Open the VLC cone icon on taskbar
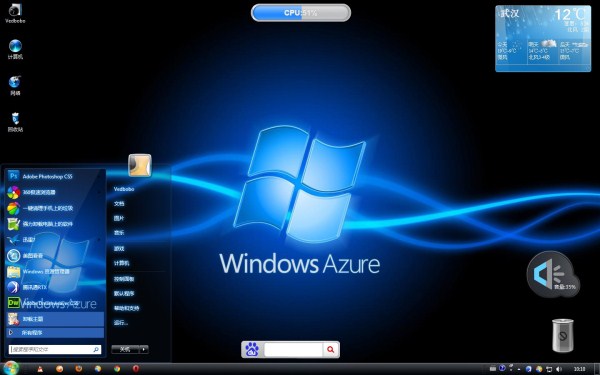The height and width of the screenshot is (375, 600). [x=40, y=369]
